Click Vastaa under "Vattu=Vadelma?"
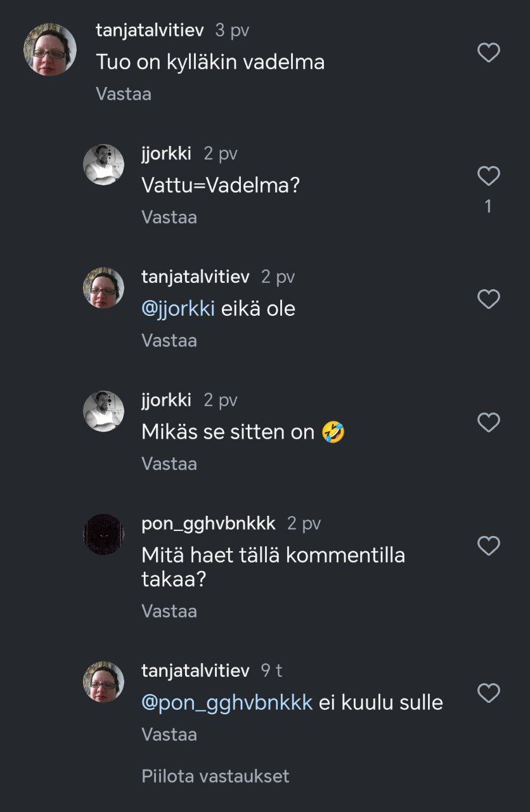Screen dimensions: 530x812 coord(169,217)
